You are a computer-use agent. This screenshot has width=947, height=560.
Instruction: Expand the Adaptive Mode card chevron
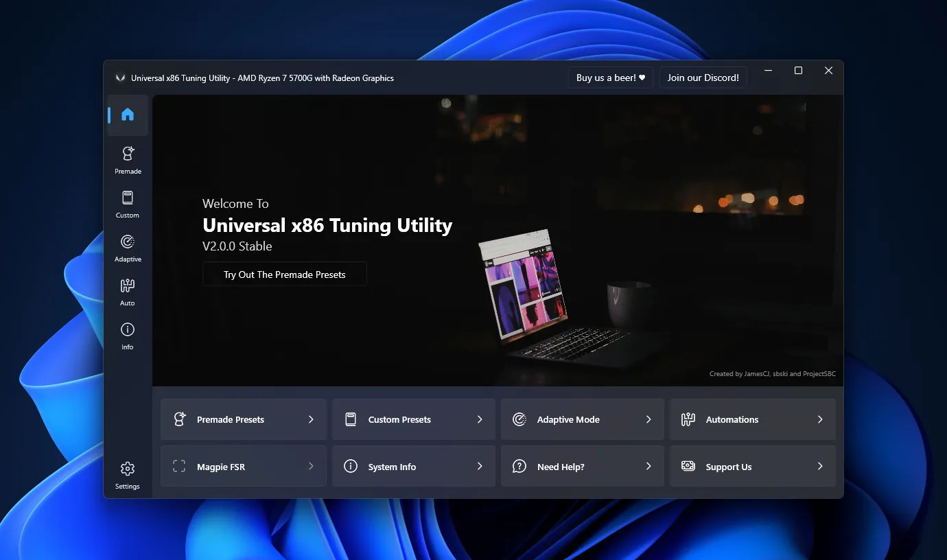coord(648,419)
